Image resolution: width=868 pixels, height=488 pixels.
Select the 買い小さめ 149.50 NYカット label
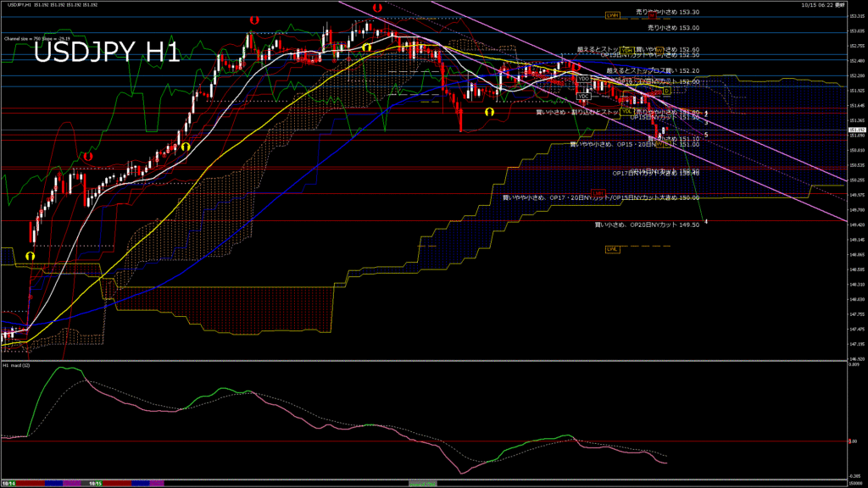point(648,225)
